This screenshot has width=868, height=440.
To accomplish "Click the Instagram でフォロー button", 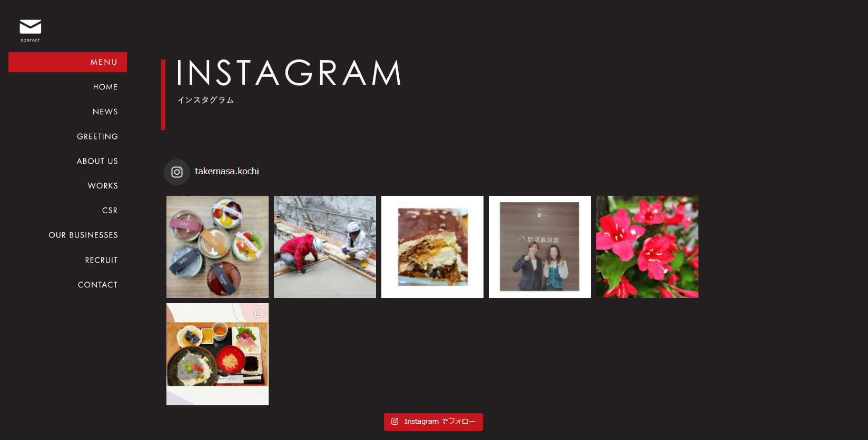I will pyautogui.click(x=433, y=422).
